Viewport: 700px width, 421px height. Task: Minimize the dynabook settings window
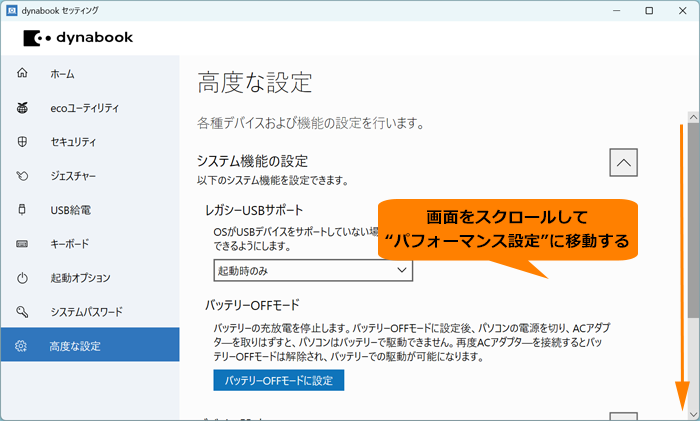click(x=617, y=10)
